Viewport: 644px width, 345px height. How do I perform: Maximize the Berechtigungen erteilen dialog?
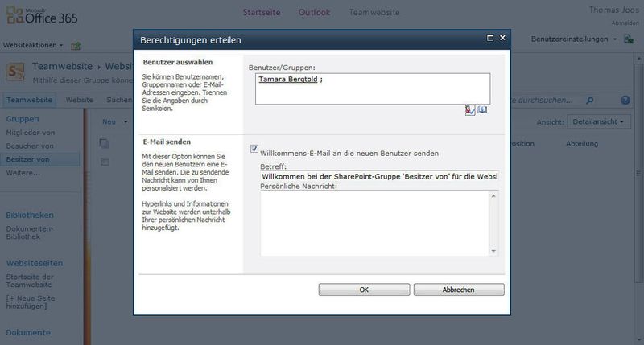click(x=490, y=38)
